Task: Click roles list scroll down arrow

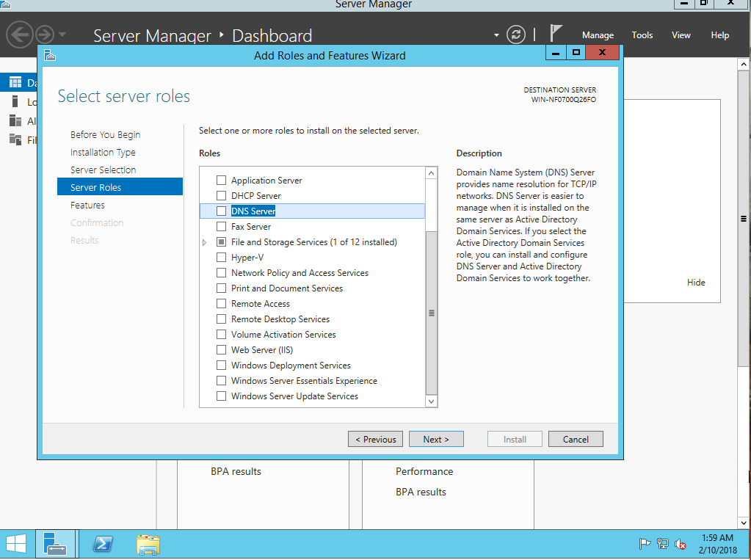Action: pos(432,401)
